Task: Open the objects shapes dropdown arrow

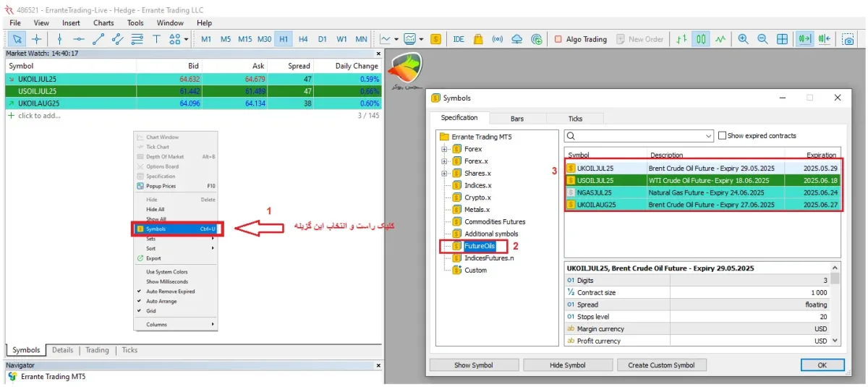Action: pyautogui.click(x=187, y=39)
